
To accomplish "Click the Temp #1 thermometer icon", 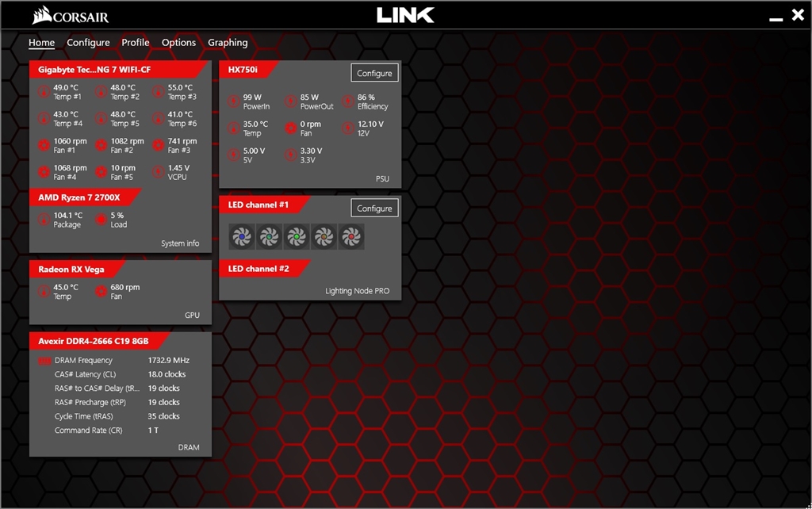I will tap(44, 92).
